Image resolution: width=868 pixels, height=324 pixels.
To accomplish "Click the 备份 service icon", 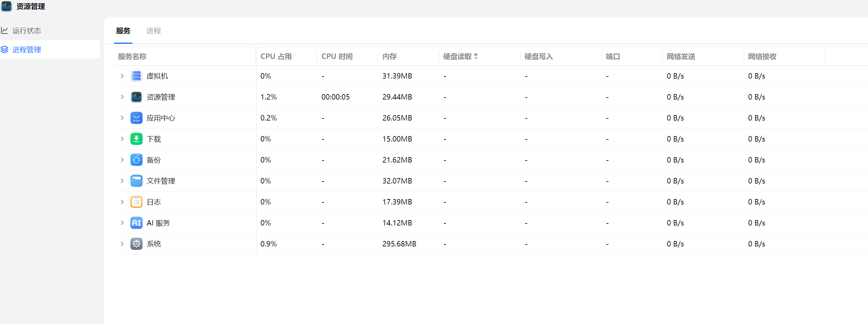I will (x=136, y=160).
